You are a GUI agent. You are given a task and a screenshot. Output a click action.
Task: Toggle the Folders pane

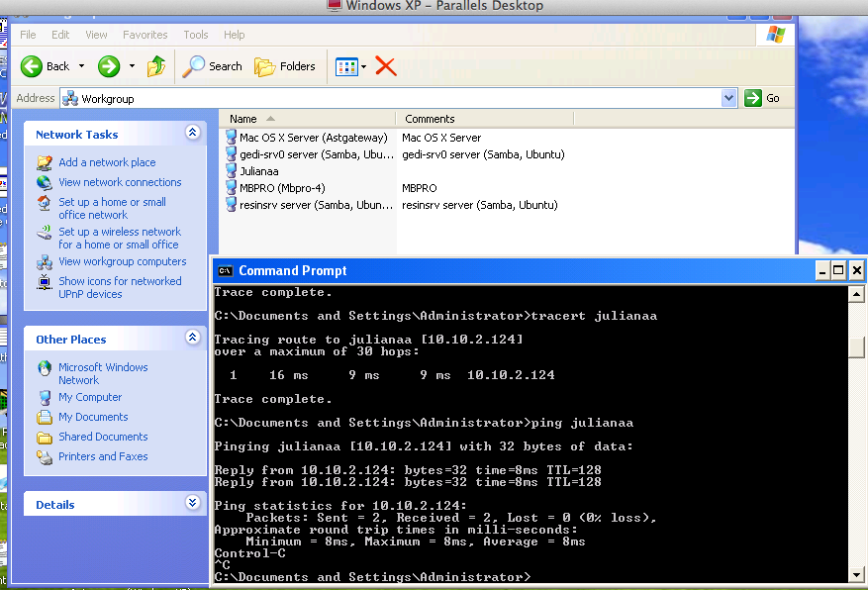(x=284, y=66)
